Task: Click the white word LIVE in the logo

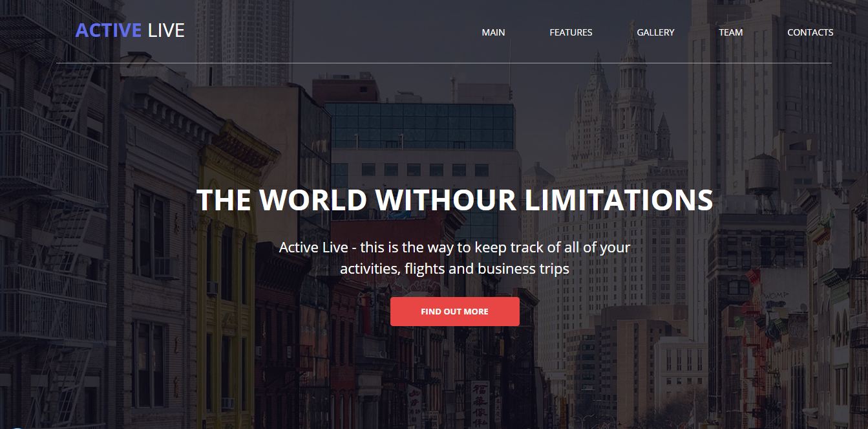Action: tap(166, 30)
